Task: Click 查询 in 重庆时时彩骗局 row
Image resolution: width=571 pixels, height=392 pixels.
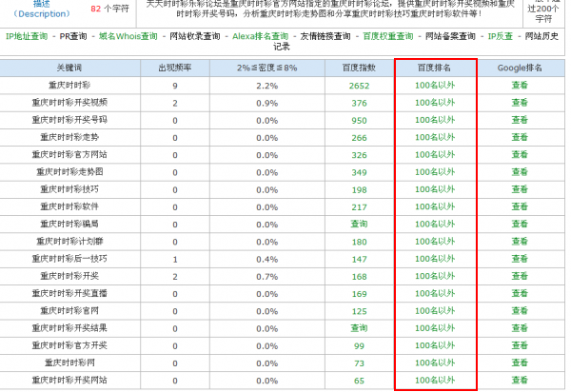Action: point(359,225)
